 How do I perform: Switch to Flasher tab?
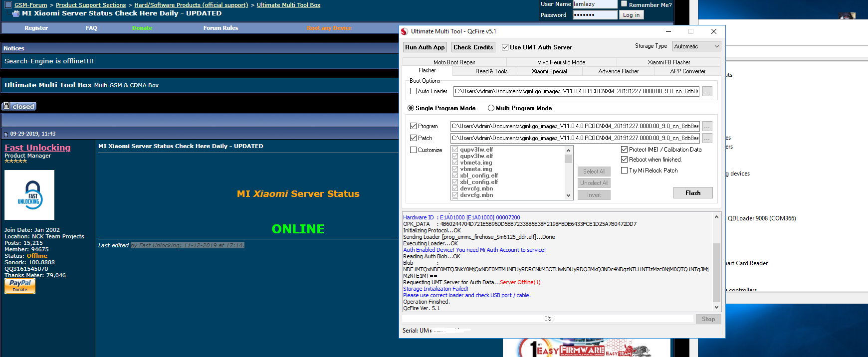click(427, 71)
